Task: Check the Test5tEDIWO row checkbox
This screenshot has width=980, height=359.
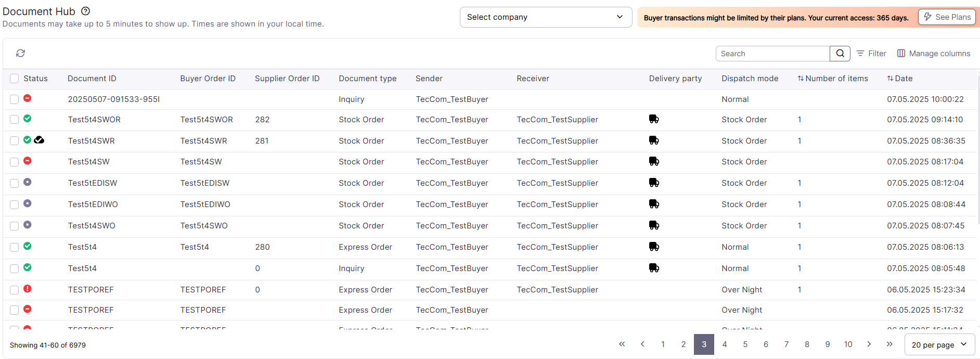Action: (x=15, y=204)
